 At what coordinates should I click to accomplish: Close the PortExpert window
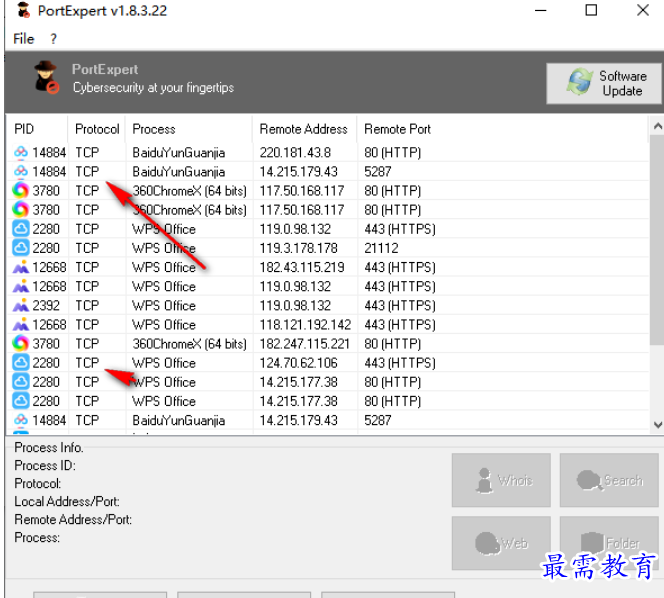coord(642,10)
